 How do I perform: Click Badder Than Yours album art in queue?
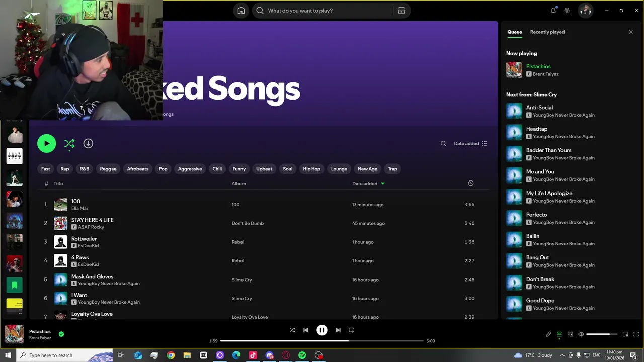[514, 154]
